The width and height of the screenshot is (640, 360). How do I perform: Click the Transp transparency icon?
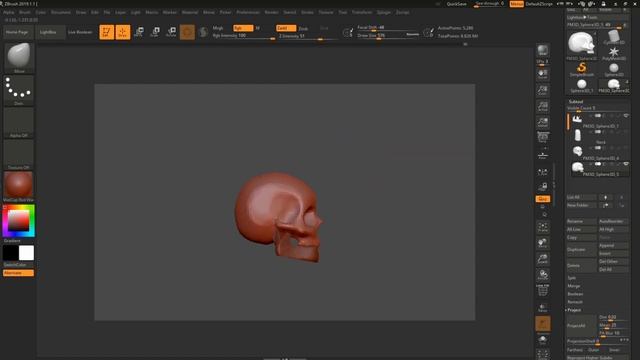point(542,308)
